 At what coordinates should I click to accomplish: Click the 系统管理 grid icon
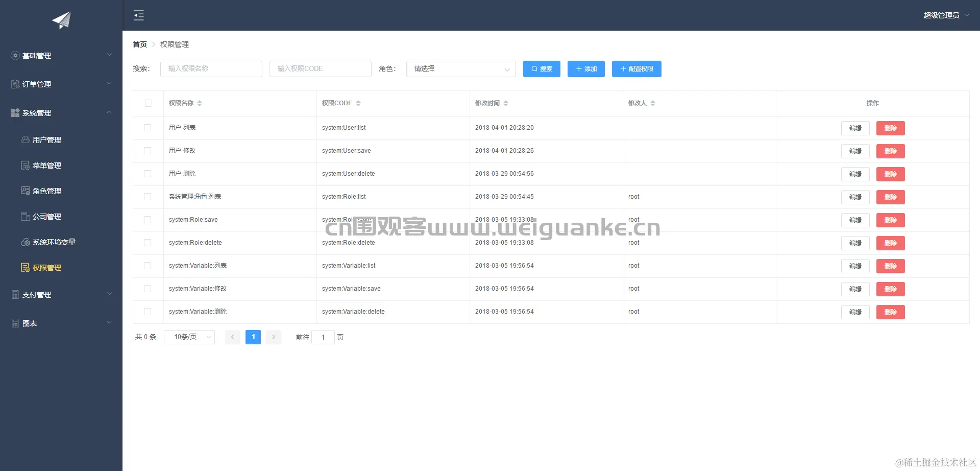[15, 112]
